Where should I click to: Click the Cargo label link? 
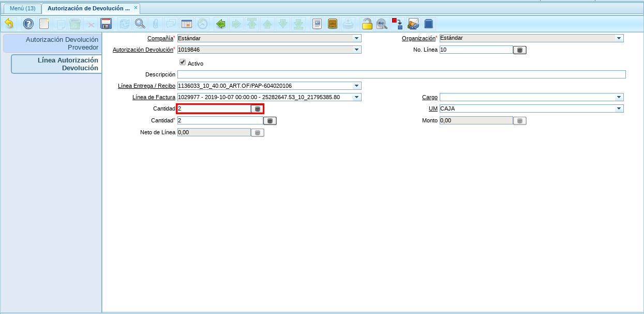click(430, 97)
